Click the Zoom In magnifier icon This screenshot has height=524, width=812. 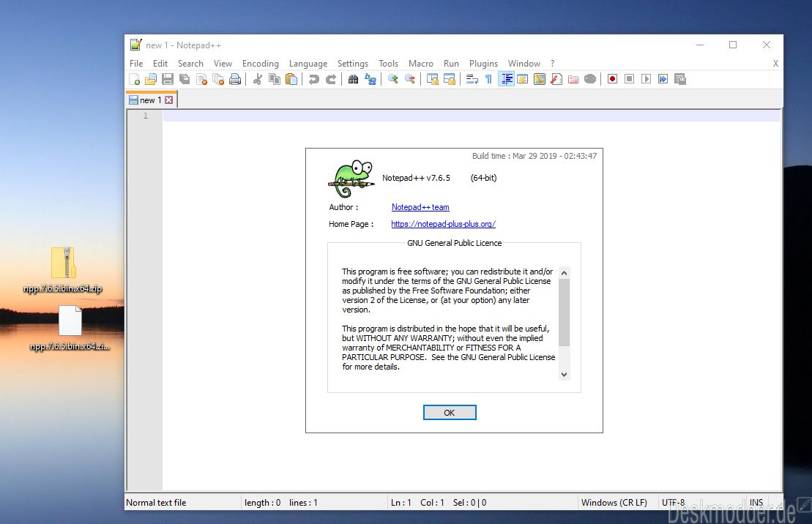click(393, 79)
